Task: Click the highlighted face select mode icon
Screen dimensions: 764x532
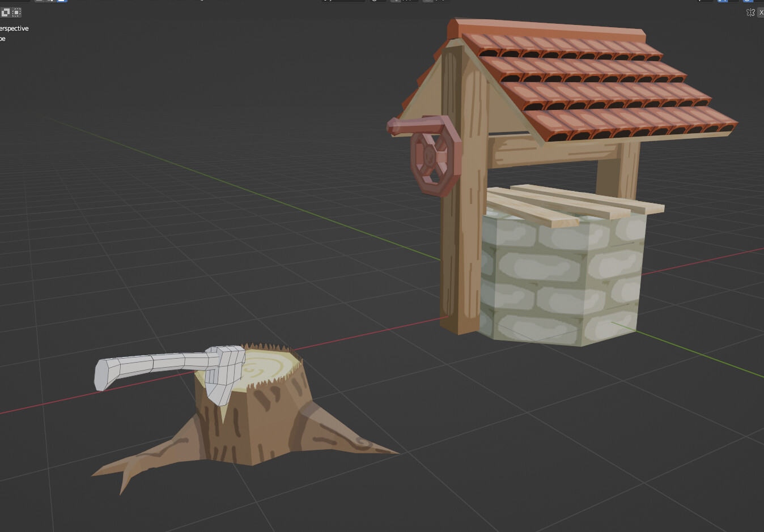Action: pyautogui.click(x=62, y=2)
